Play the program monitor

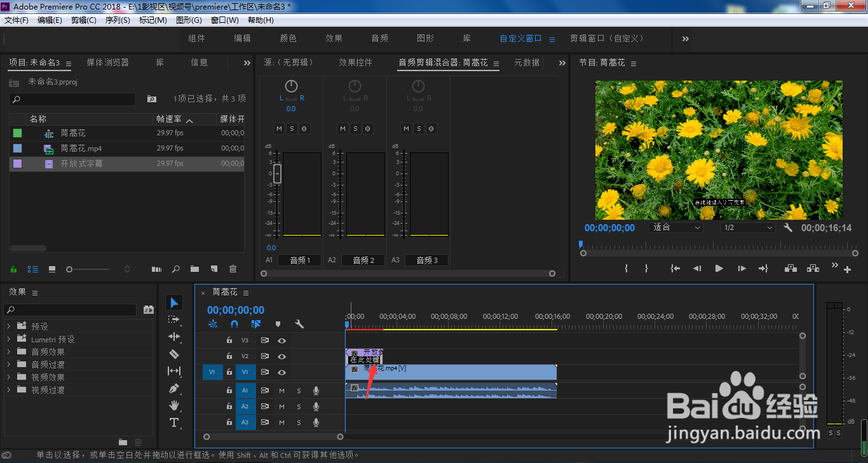click(719, 269)
